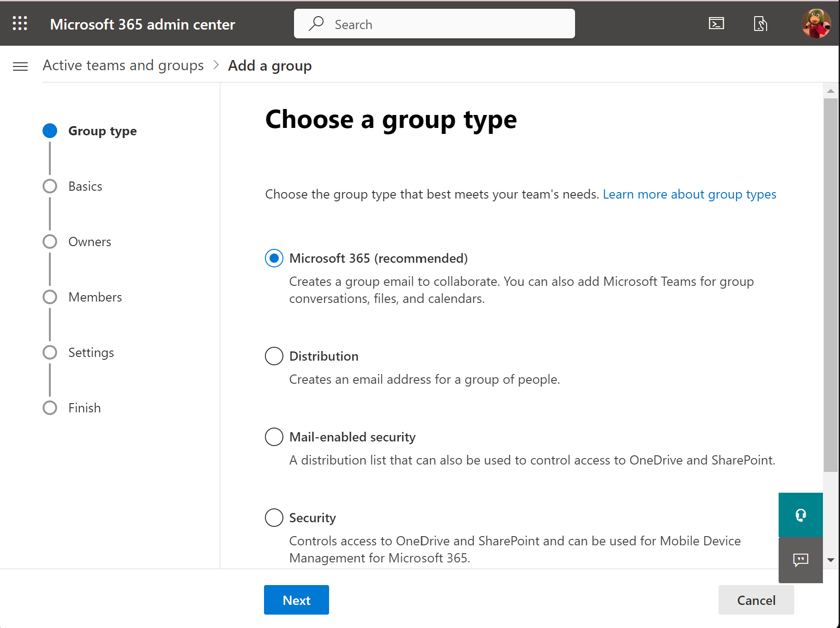Open the app launcher waffle icon

(x=20, y=24)
